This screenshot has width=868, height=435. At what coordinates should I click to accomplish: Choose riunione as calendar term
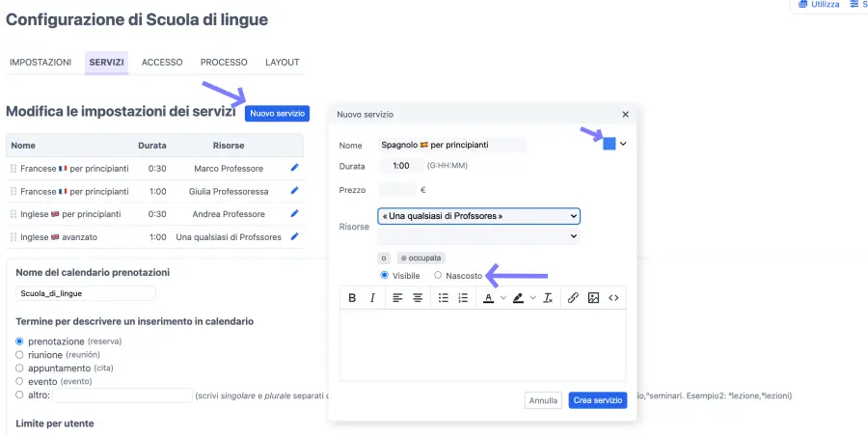pos(19,355)
